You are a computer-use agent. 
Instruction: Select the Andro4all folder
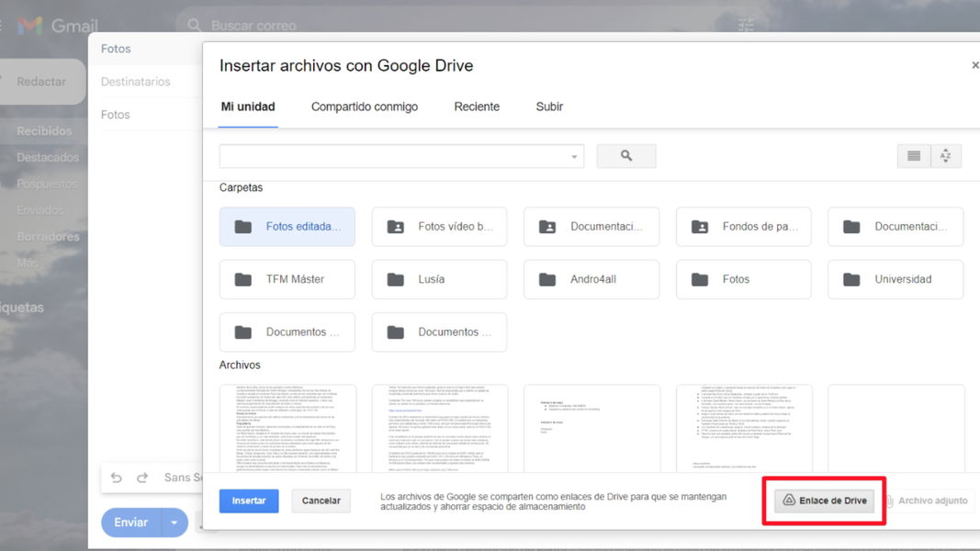[591, 279]
